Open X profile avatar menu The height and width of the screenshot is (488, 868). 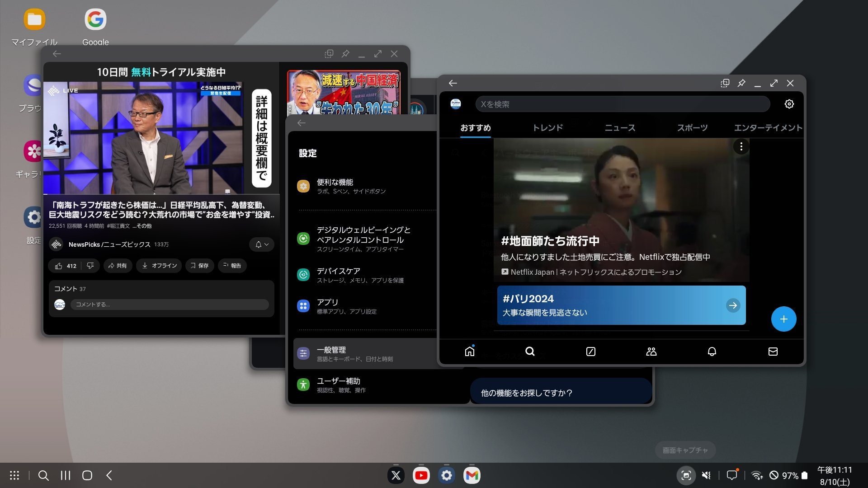point(456,104)
